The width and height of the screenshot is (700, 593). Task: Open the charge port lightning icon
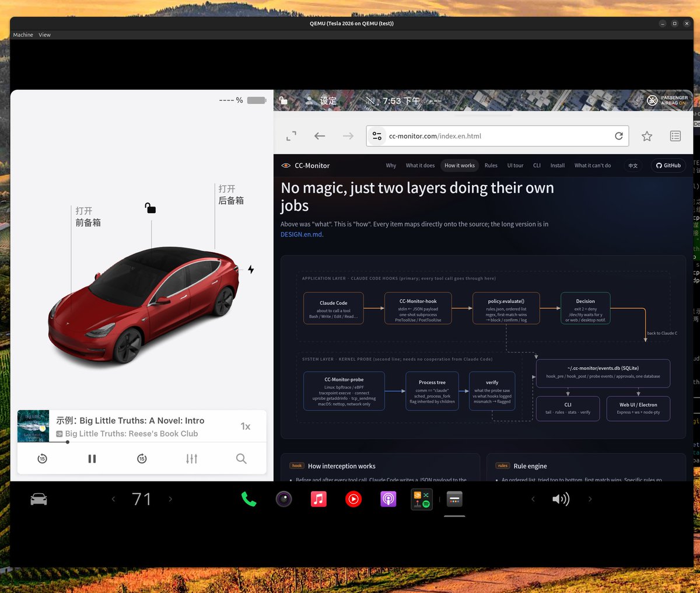coord(251,270)
